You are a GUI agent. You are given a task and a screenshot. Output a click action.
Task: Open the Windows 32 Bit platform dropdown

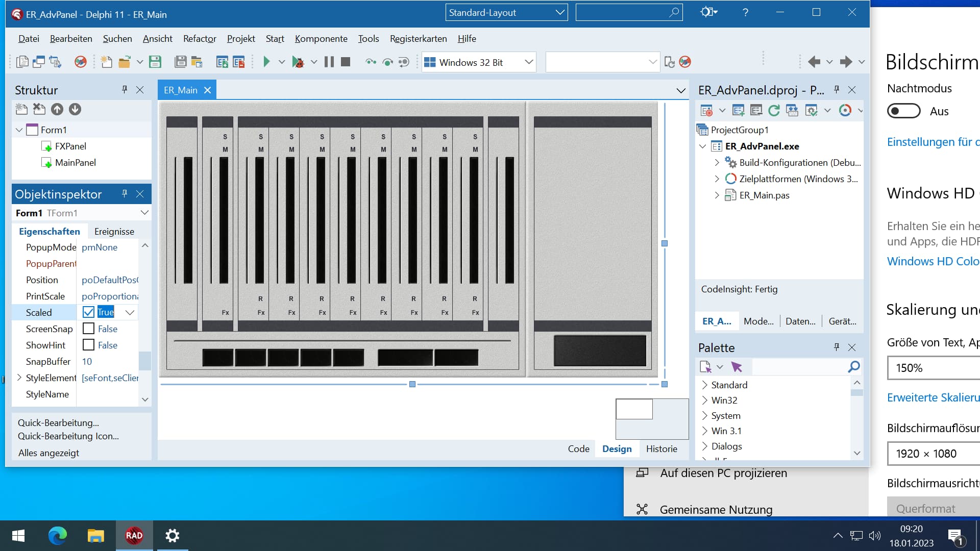[x=529, y=62]
